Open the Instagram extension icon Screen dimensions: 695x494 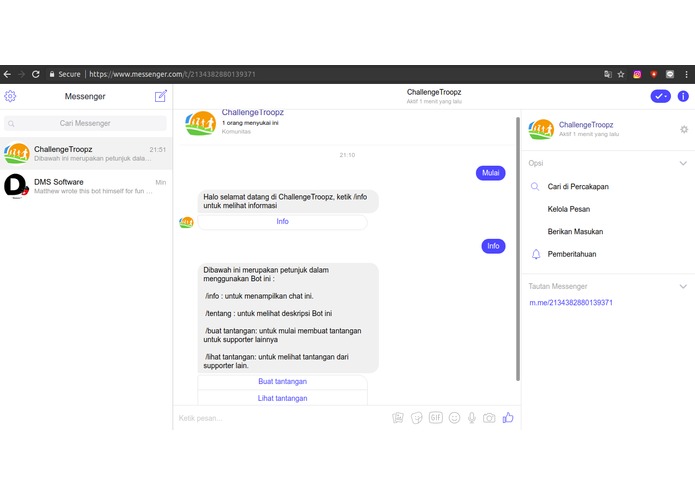pyautogui.click(x=637, y=74)
